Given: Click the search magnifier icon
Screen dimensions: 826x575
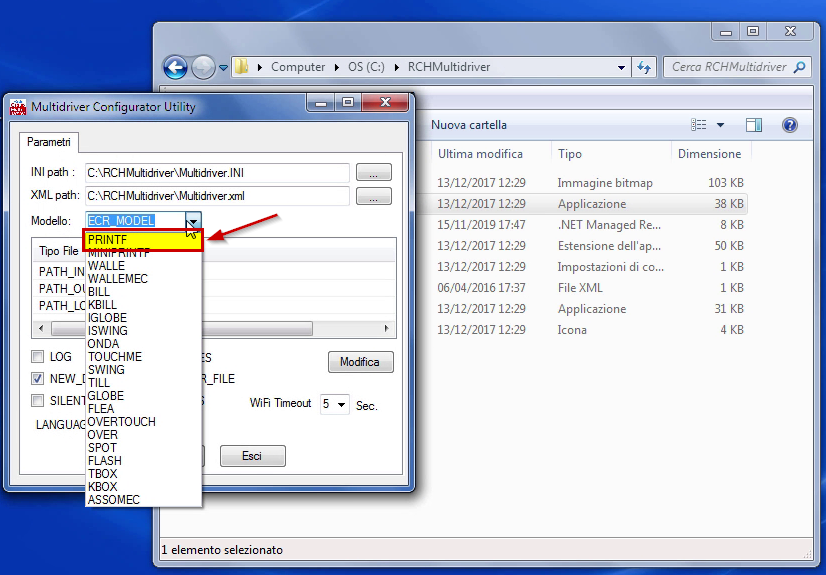Looking at the screenshot, I should (800, 67).
